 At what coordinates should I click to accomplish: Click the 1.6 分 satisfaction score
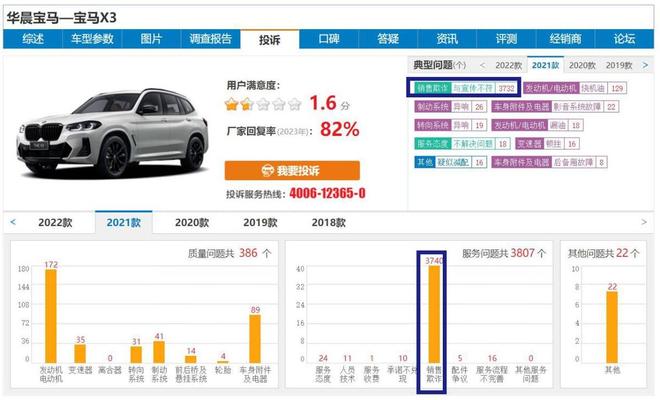pos(330,103)
